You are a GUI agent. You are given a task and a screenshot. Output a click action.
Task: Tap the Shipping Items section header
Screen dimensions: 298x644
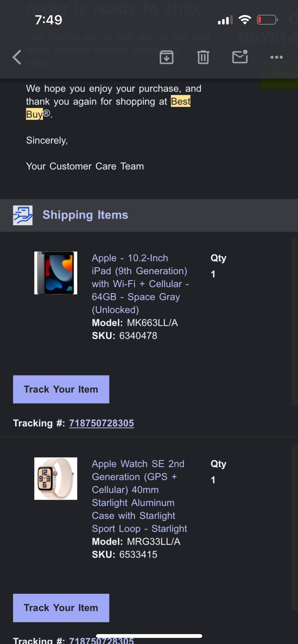pyautogui.click(x=85, y=215)
